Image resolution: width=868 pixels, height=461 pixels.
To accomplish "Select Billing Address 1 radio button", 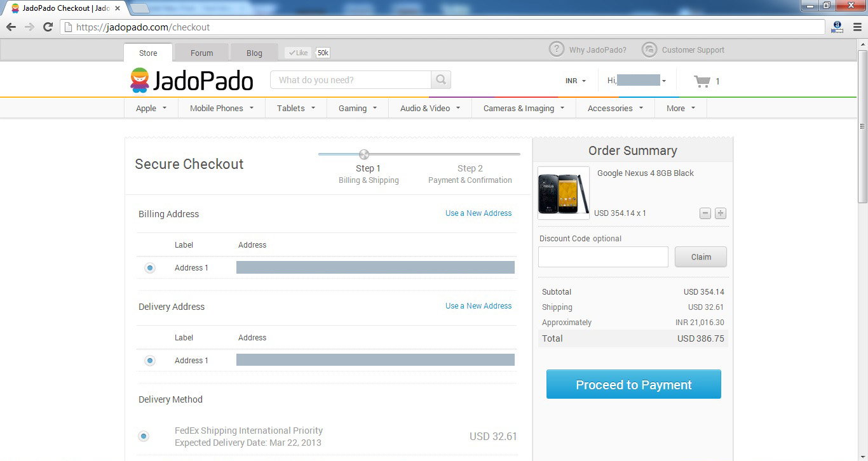I will [x=150, y=268].
